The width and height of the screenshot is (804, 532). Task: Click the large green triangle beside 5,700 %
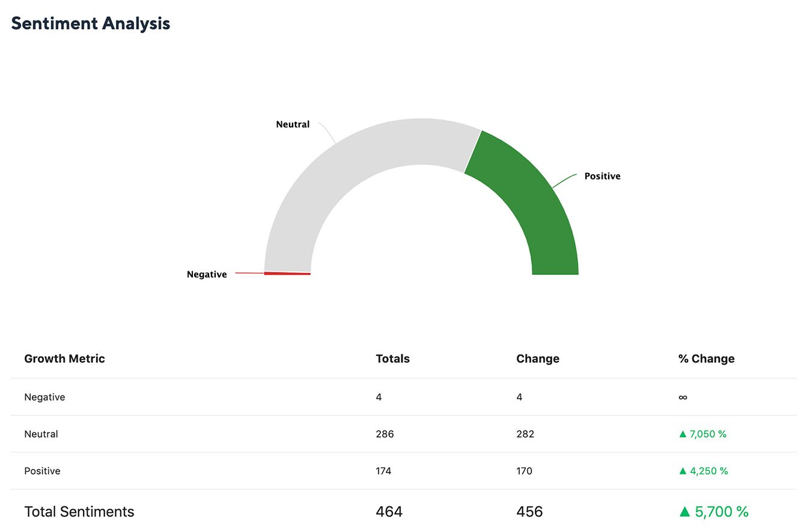(x=684, y=512)
